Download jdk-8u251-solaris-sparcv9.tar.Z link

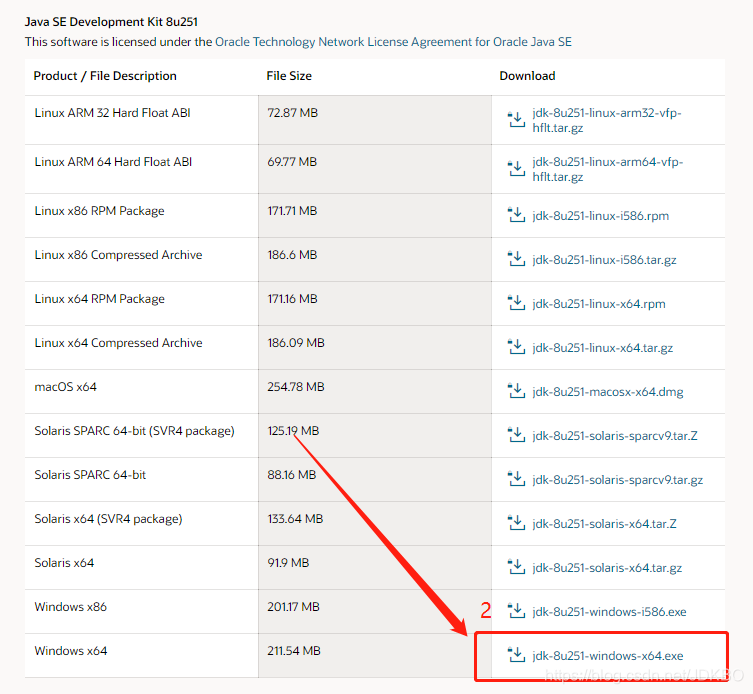click(x=615, y=436)
